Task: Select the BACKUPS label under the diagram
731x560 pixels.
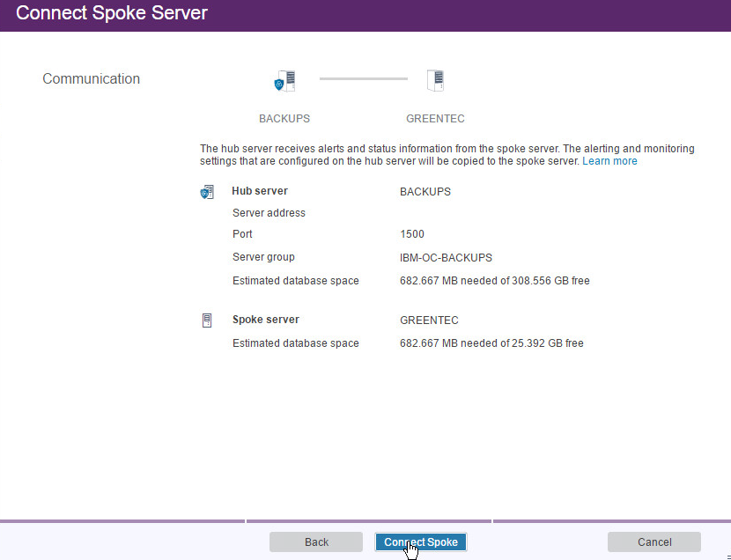Action: pyautogui.click(x=284, y=119)
